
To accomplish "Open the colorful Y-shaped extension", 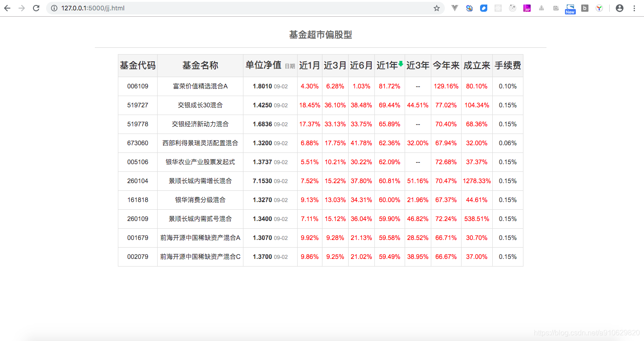I will point(599,8).
